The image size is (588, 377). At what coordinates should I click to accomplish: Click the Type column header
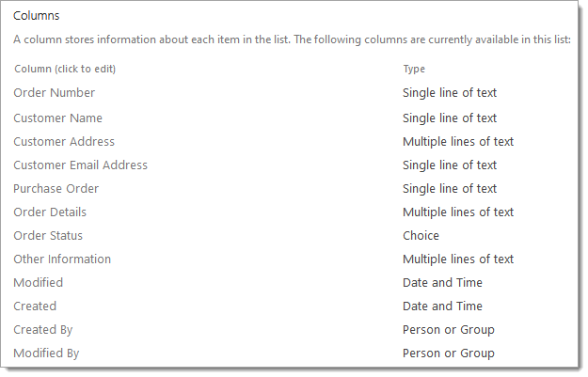coord(414,69)
